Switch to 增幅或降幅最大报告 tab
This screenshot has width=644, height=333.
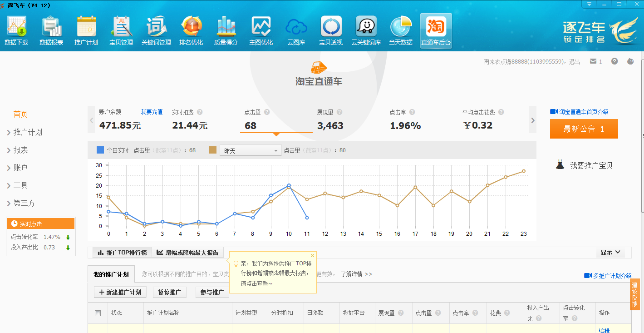[x=187, y=253]
